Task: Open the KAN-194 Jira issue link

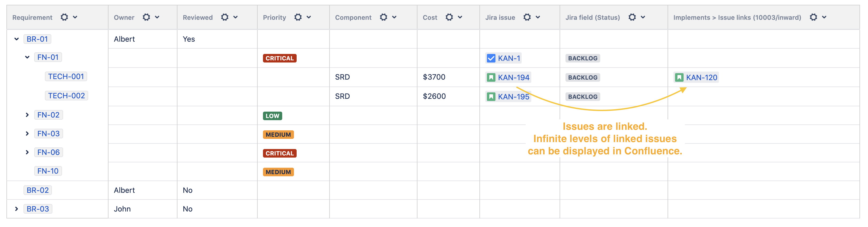Action: [x=513, y=77]
